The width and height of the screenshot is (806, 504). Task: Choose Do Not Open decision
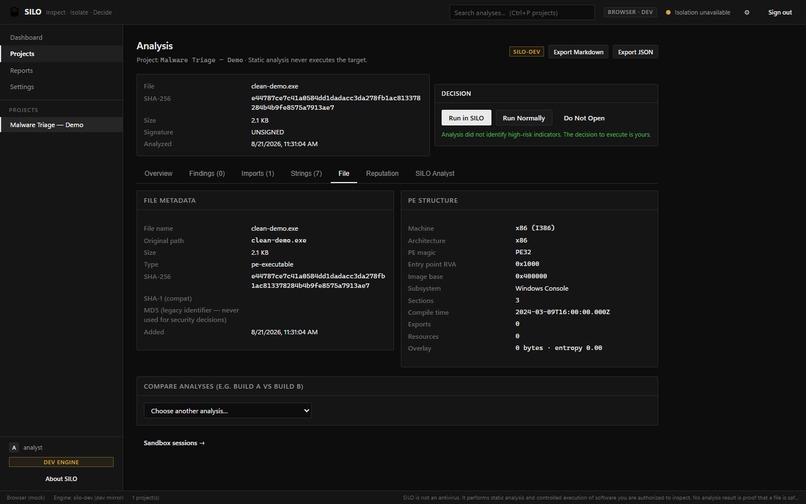click(584, 118)
